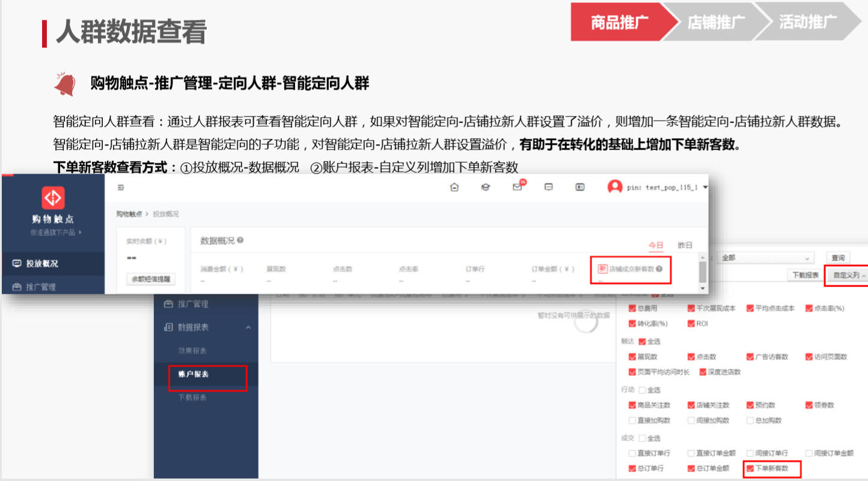Uncheck the 店铺关注数 checkbox
The image size is (868, 481).
pyautogui.click(x=691, y=405)
